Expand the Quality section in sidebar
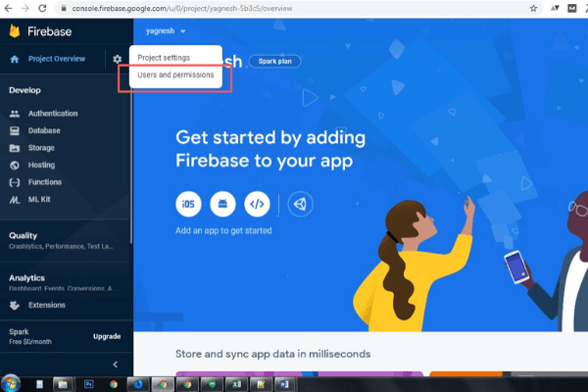This screenshot has width=588, height=392. coord(24,235)
